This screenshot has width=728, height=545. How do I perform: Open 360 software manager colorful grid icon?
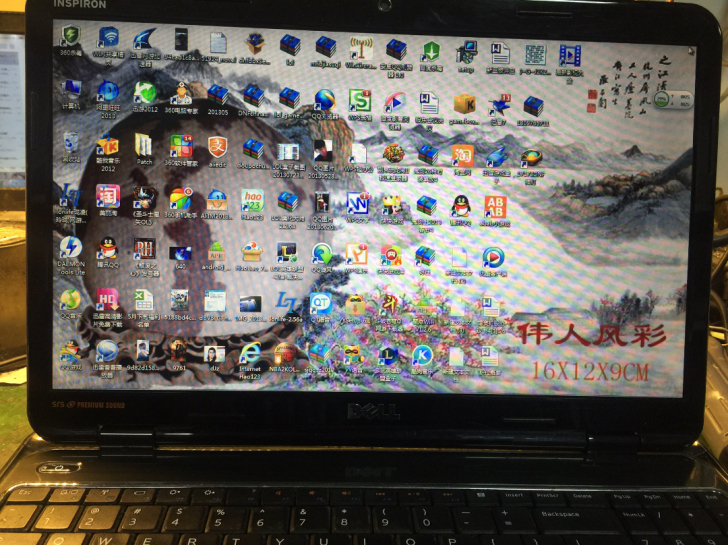[x=181, y=146]
